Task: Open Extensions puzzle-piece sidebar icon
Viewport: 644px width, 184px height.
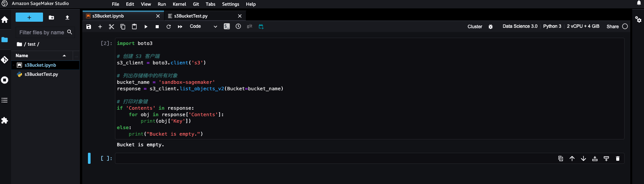Action: (5, 120)
